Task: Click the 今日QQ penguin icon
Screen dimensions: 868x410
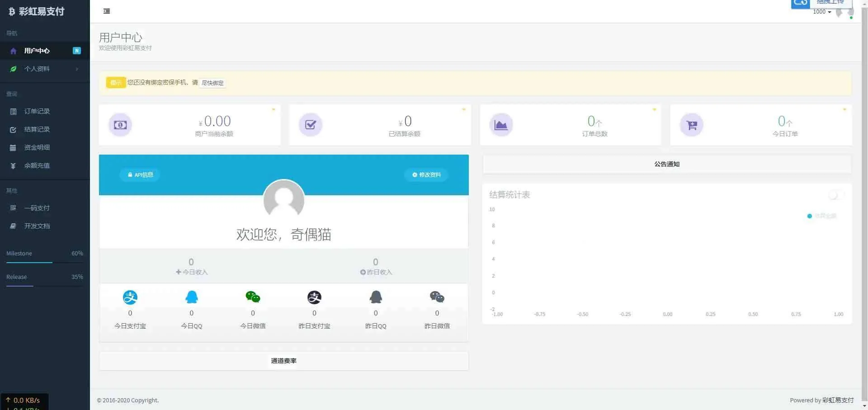Action: (x=192, y=297)
